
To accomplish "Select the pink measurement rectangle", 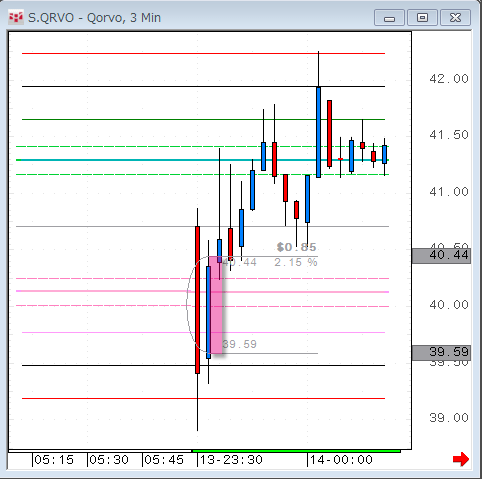I will click(216, 305).
